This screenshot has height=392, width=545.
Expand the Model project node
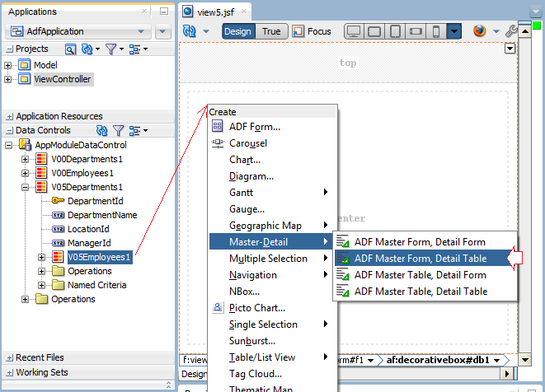(7, 65)
